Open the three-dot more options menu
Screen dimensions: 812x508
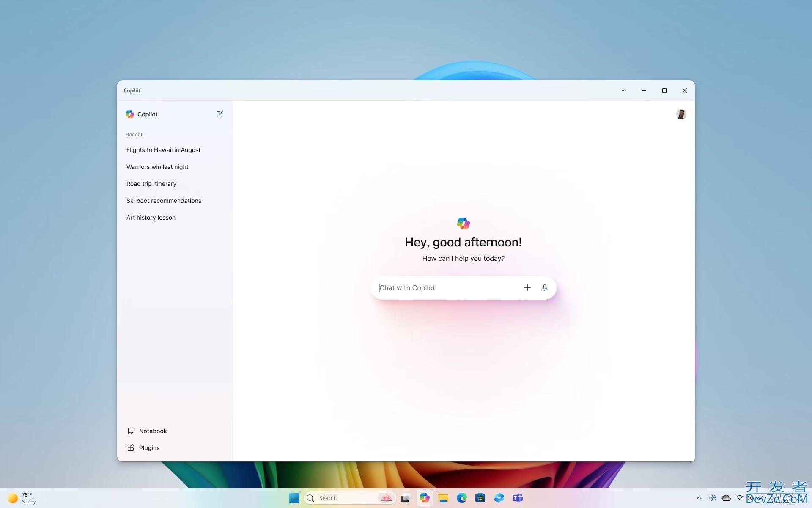pyautogui.click(x=624, y=91)
